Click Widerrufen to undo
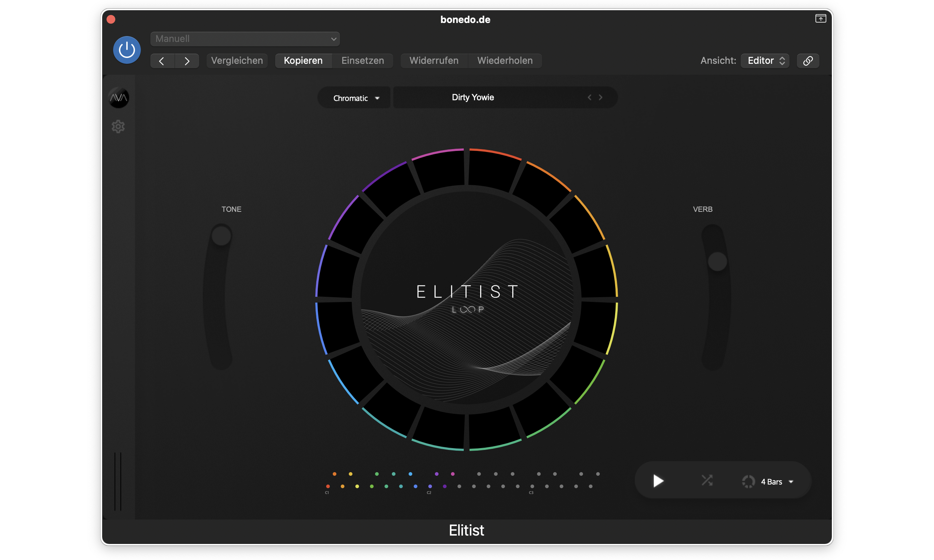The width and height of the screenshot is (934, 560). click(x=434, y=61)
